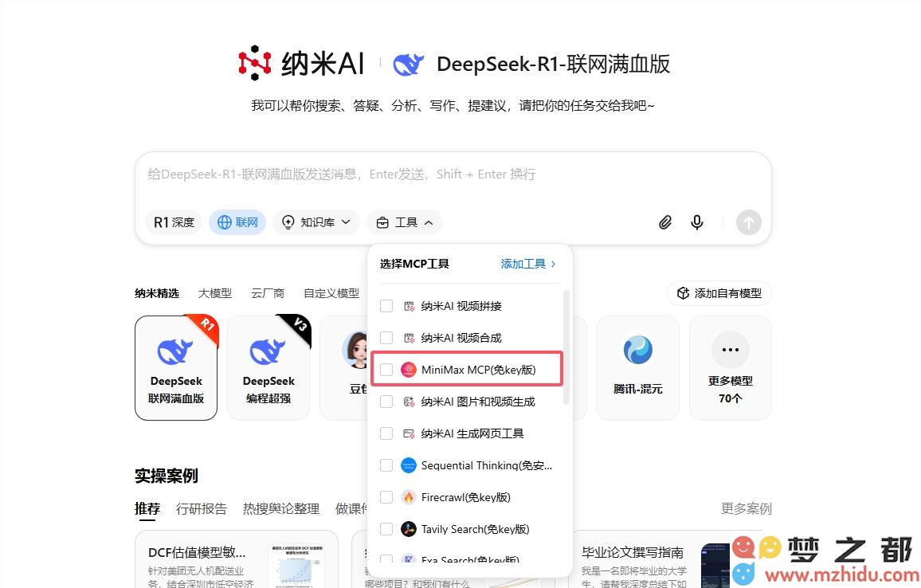
Task: Click the Firecrawl flame icon
Action: pyautogui.click(x=408, y=497)
